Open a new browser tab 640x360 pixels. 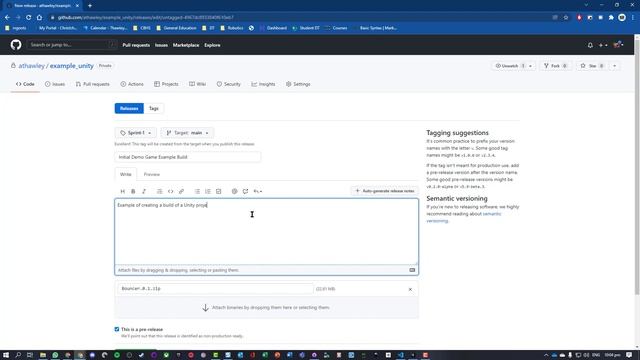click(90, 6)
